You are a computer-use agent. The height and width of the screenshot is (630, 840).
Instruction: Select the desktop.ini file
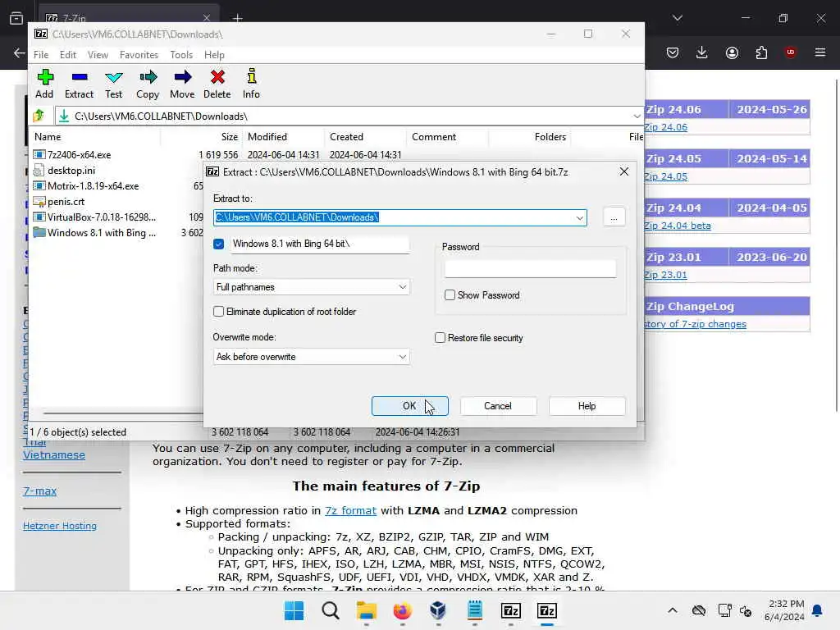point(71,171)
